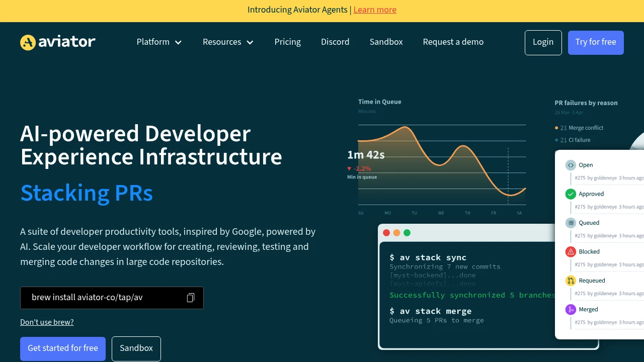This screenshot has width=644, height=362.
Task: Click 'Queueing 5 PRs to merge' text
Action: (x=437, y=320)
